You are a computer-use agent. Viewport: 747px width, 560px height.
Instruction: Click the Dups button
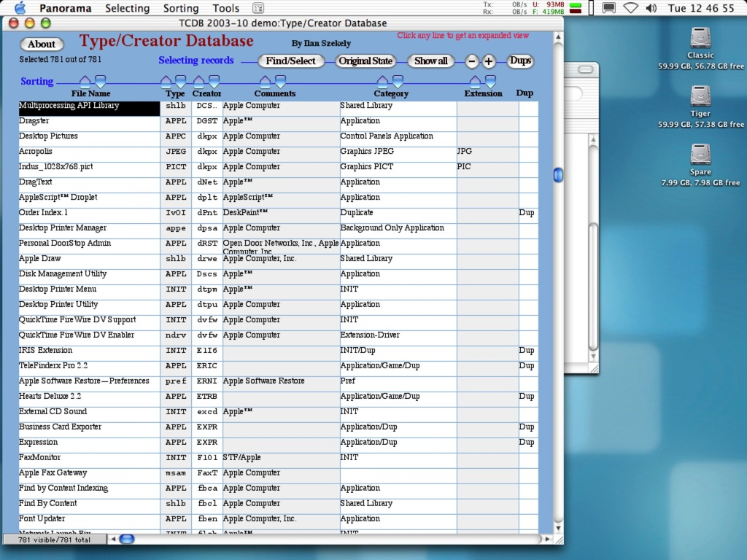coord(520,61)
